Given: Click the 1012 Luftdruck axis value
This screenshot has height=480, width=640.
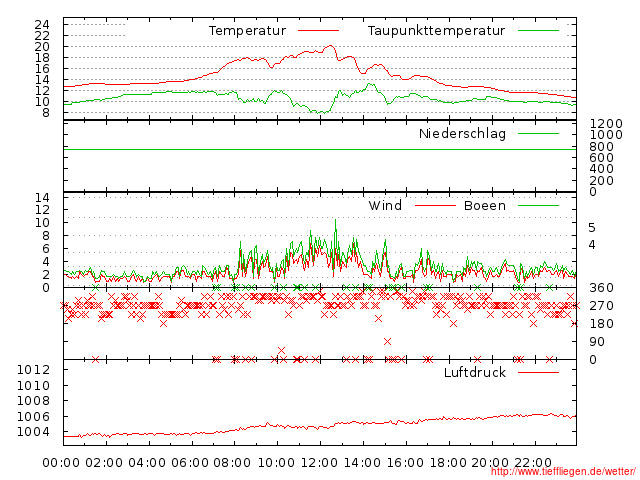Looking at the screenshot, I should [33, 370].
